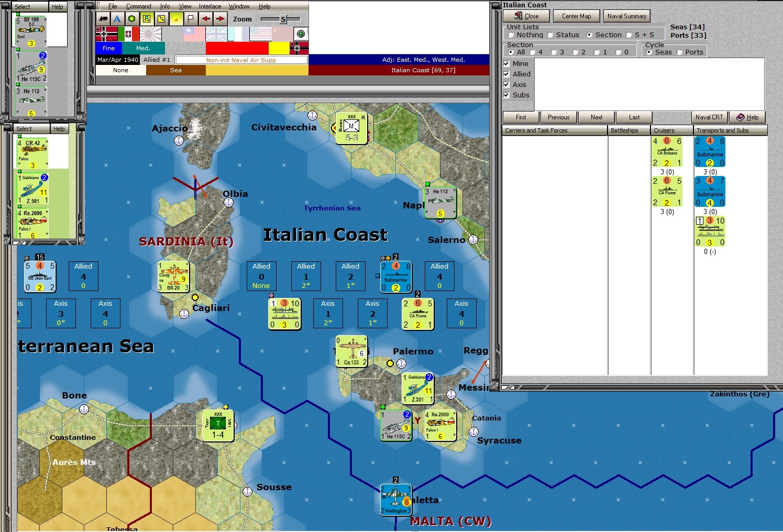Screen dimensions: 783x532
Task: Go to the Next sea area
Action: [597, 117]
